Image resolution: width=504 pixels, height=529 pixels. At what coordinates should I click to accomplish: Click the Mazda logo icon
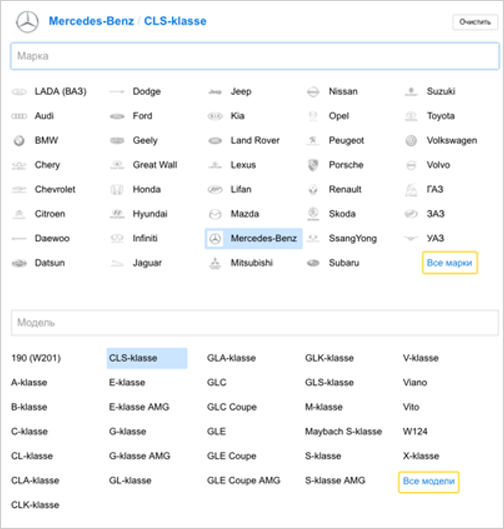pos(215,214)
